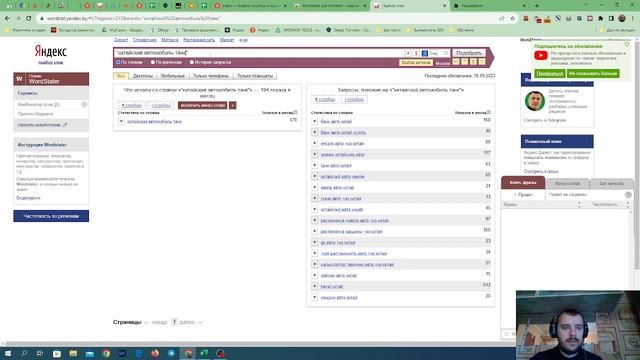Click Не показывать больше button
640x360 pixels.
pyautogui.click(x=593, y=73)
